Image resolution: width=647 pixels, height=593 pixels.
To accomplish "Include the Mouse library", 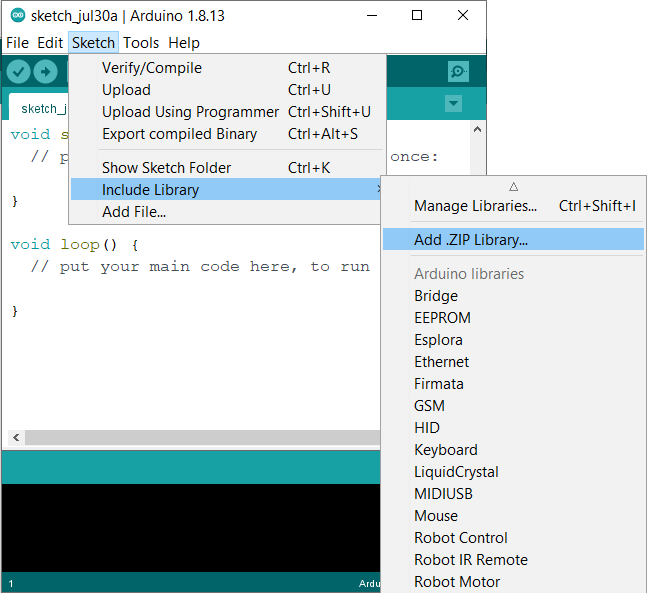I will click(513, 516).
